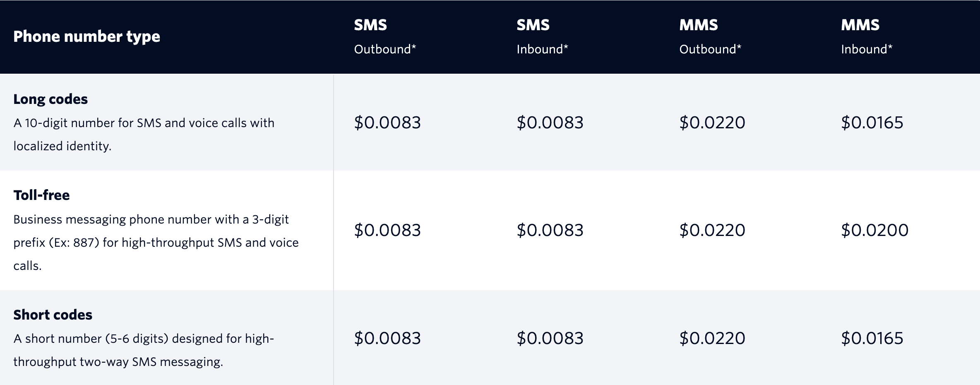Click the Long codes description text

pyautogui.click(x=144, y=135)
